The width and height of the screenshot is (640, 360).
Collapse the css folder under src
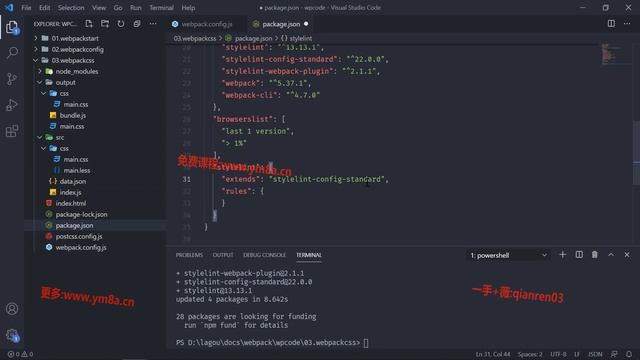[64, 149]
